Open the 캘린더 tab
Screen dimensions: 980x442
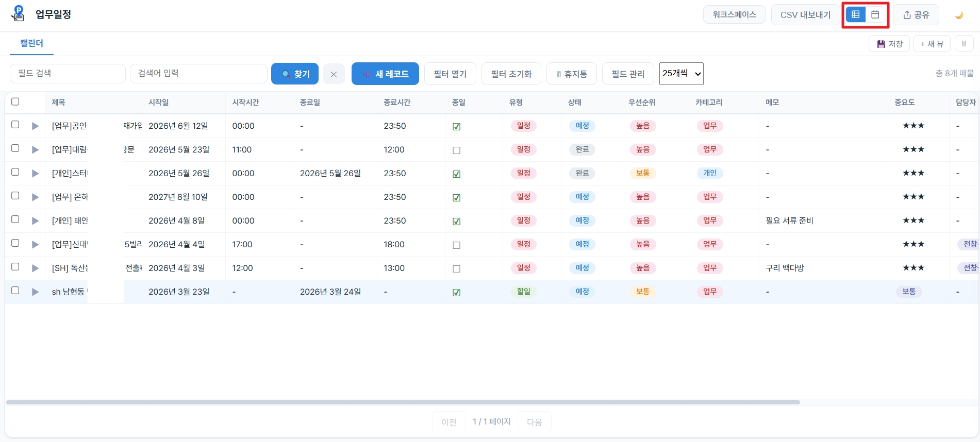tap(31, 43)
